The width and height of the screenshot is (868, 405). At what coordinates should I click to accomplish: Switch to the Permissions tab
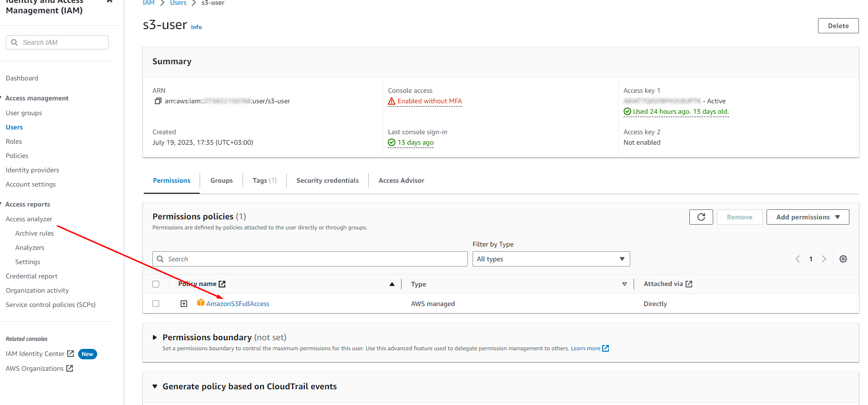172,180
